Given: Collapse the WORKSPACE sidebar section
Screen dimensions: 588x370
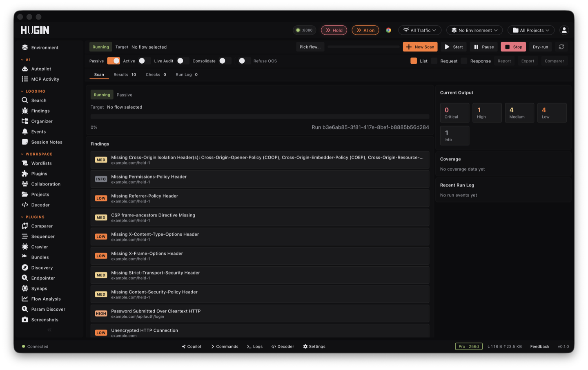Looking at the screenshot, I should point(37,154).
